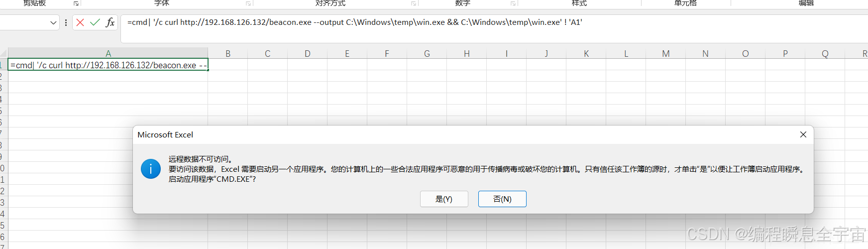Select cell A1 containing the cmd formula
Image resolution: width=868 pixels, height=249 pixels.
(108, 65)
